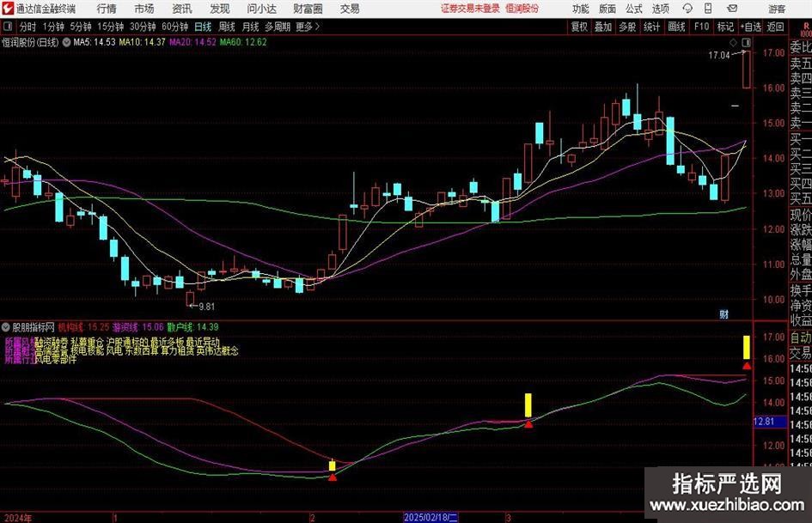
Task: Open the 公式 menu
Action: (634, 9)
